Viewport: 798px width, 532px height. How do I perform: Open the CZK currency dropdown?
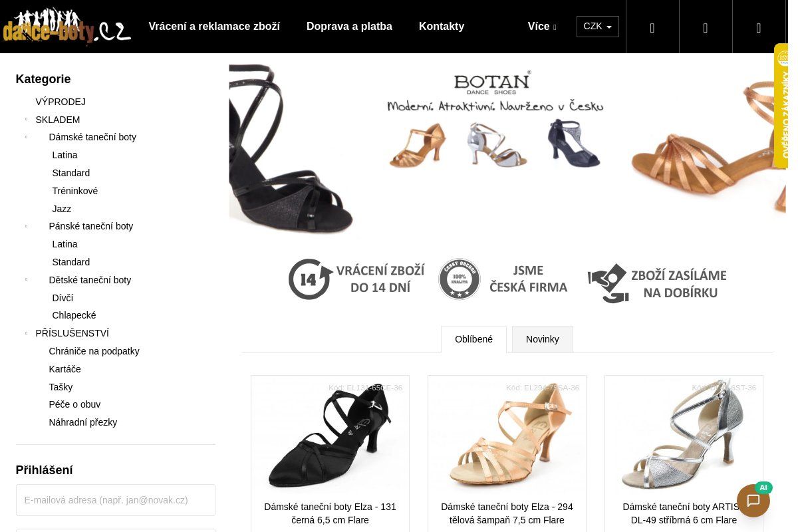[x=597, y=27]
